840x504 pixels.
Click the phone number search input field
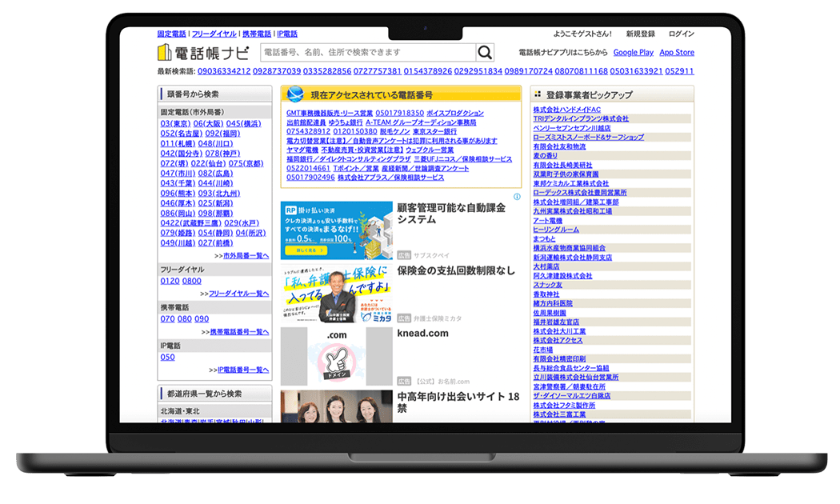pos(368,53)
